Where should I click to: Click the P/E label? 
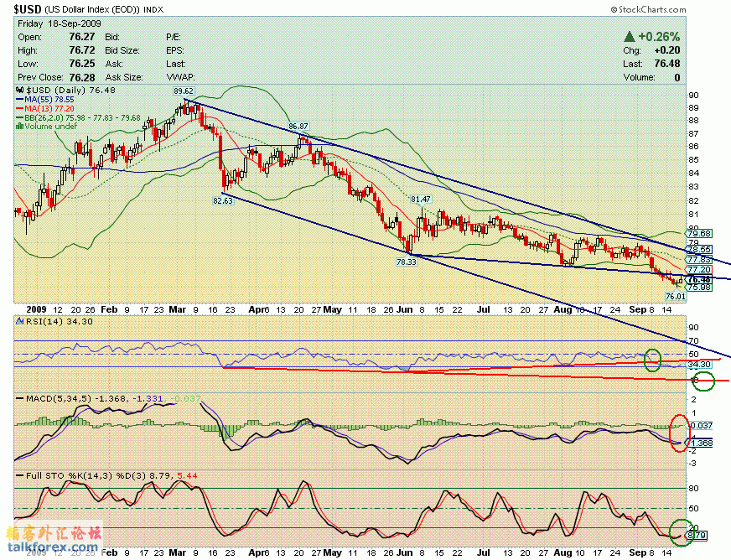pyautogui.click(x=173, y=37)
